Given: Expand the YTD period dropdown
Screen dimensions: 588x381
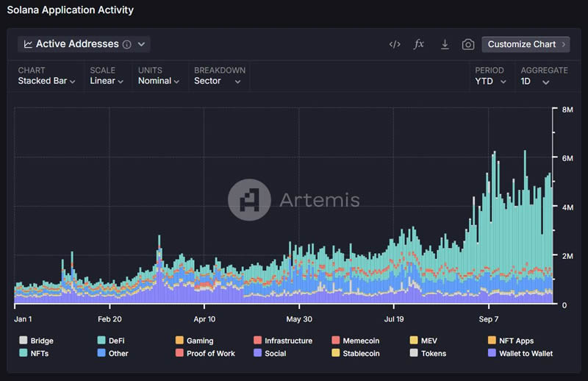Looking at the screenshot, I should [x=491, y=81].
